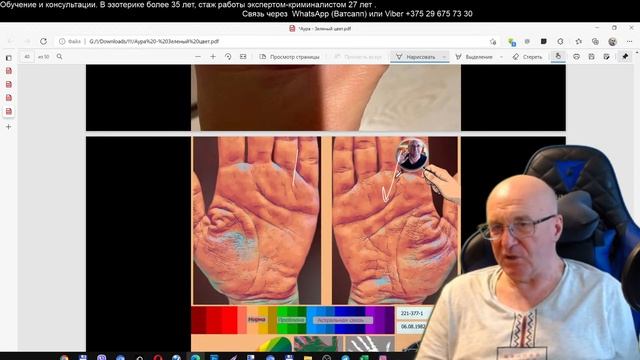640x360 pixels.
Task: Open the profile avatar menu
Action: [612, 41]
